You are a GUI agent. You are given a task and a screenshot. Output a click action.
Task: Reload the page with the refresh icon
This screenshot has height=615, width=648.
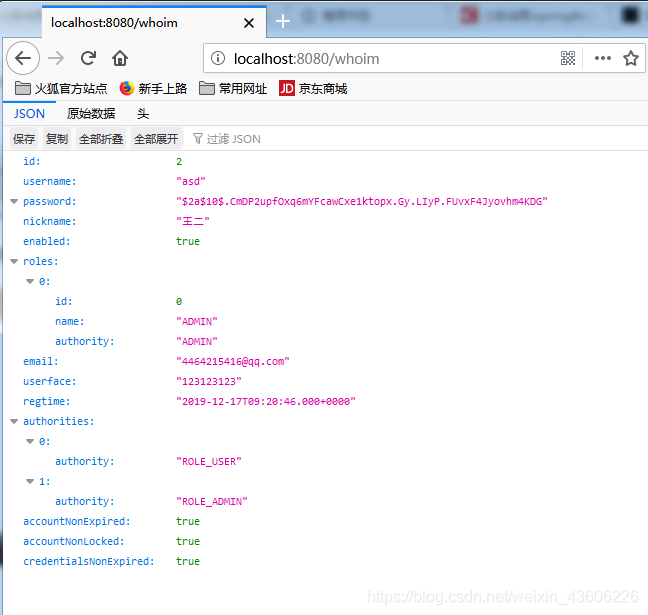[88, 58]
